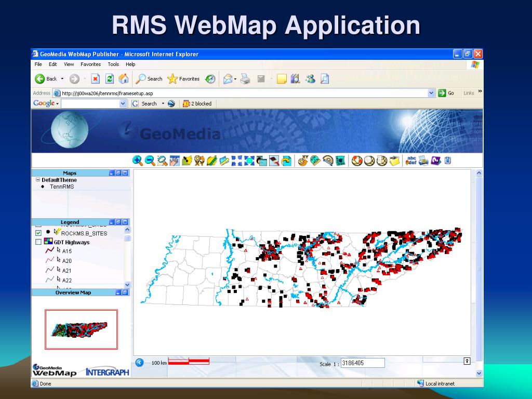Click the paintbrush map tool icon
Image resolution: width=532 pixels, height=399 pixels.
click(x=274, y=161)
